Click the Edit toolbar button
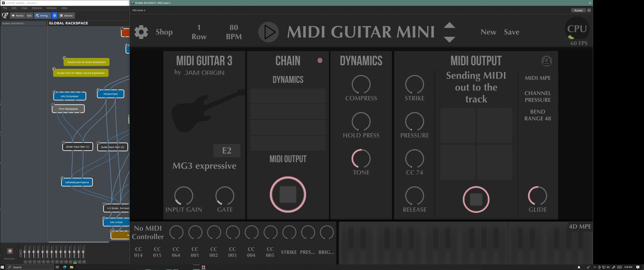 pos(30,15)
